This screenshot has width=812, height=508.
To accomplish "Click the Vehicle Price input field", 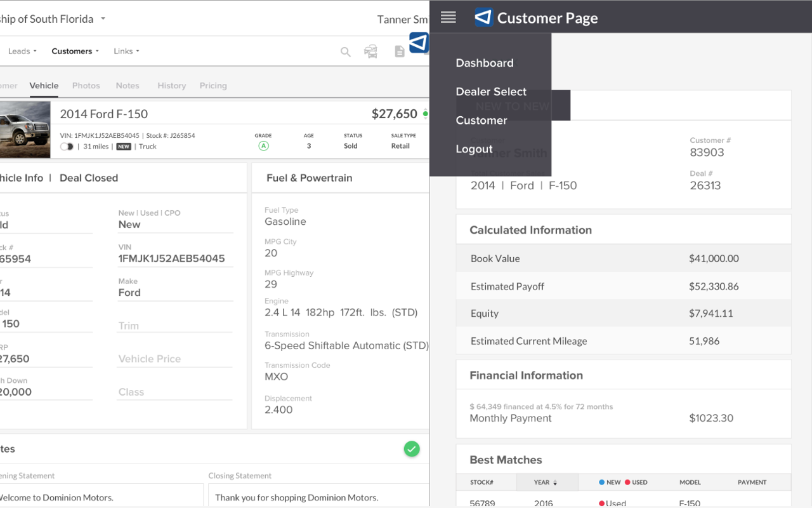I will (175, 359).
